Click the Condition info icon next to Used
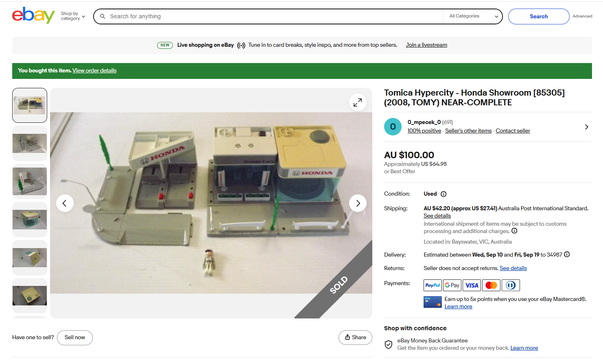 coord(444,194)
